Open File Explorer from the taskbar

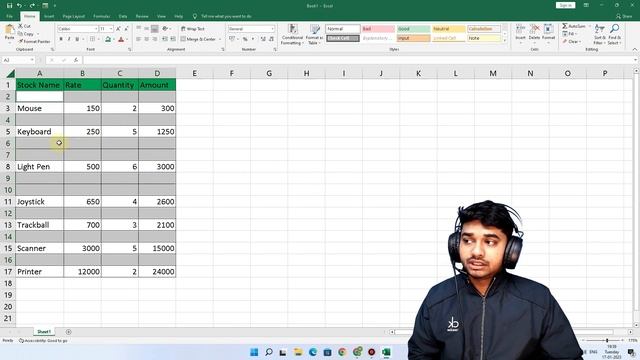point(298,352)
